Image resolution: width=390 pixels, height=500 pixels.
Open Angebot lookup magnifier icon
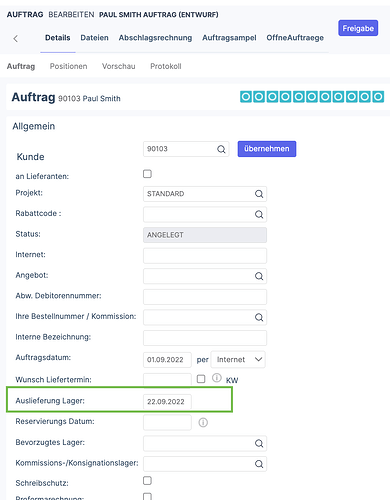(x=259, y=276)
